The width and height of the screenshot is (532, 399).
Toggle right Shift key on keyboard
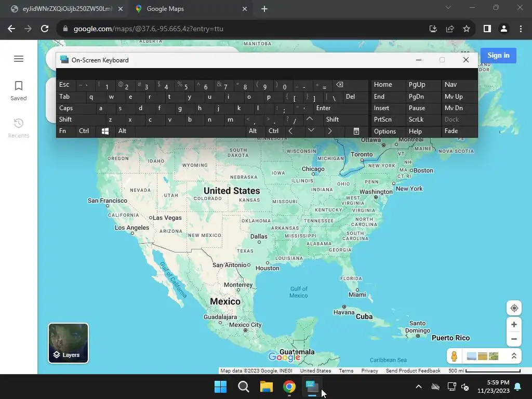point(345,119)
